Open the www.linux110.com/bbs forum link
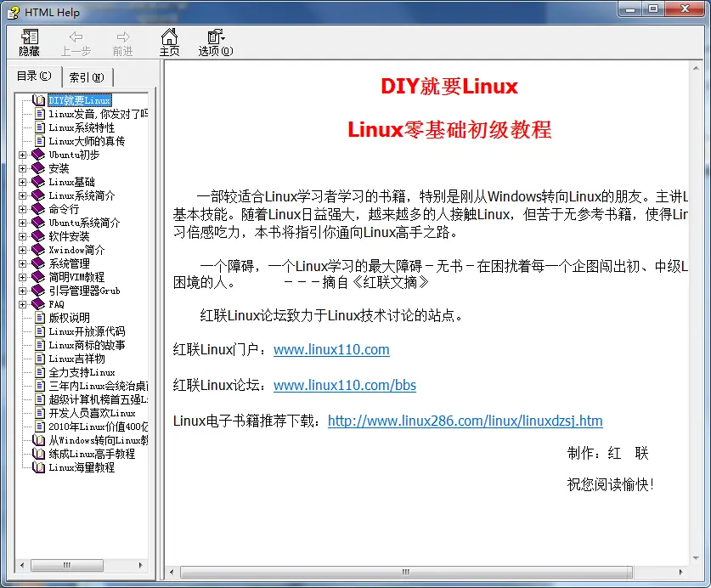The height and width of the screenshot is (588, 711). [x=344, y=385]
